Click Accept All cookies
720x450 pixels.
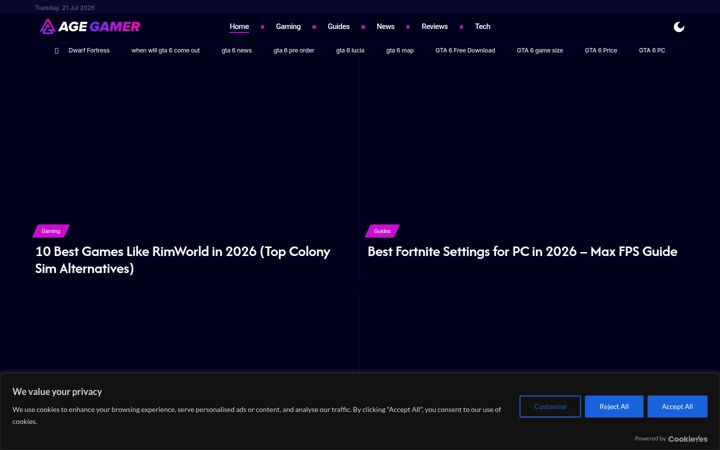click(x=677, y=406)
